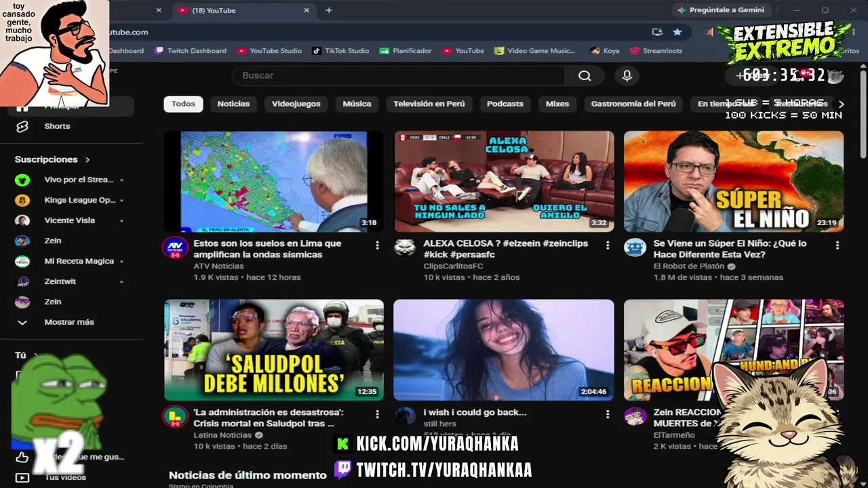Select the Videojuegos filter chip
This screenshot has width=868, height=488.
pyautogui.click(x=296, y=104)
